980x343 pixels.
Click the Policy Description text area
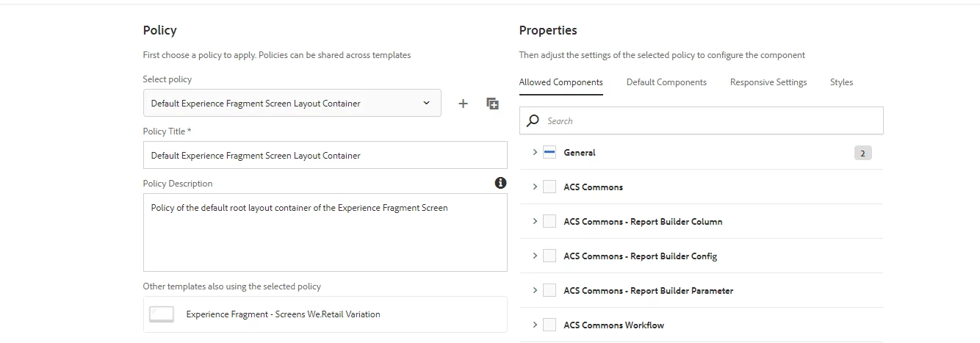point(325,234)
